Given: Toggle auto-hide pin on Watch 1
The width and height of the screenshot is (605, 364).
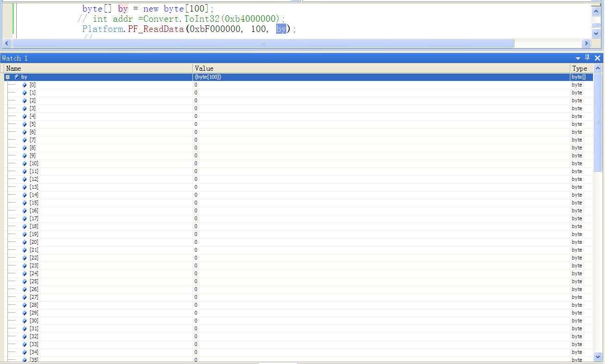Looking at the screenshot, I should coord(587,58).
